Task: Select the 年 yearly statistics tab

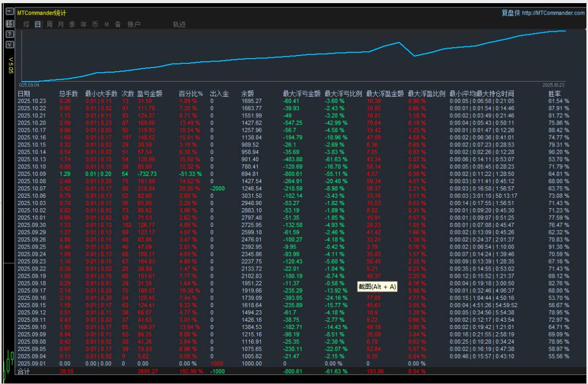Action: coord(84,25)
